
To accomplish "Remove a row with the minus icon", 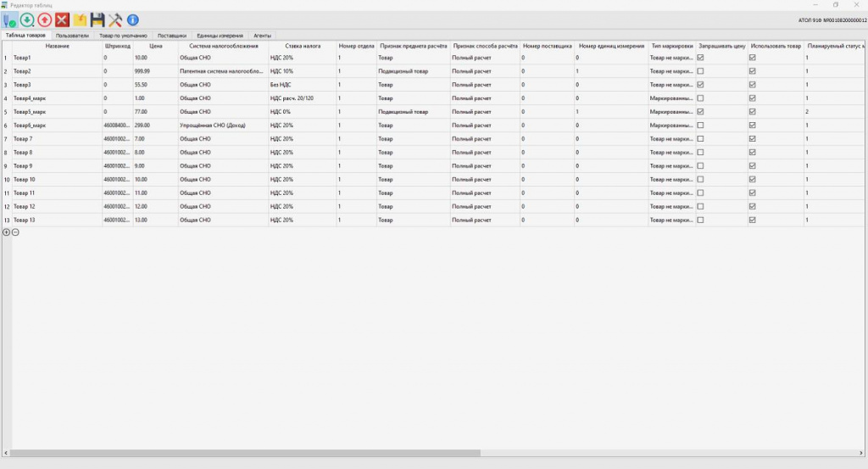I will [x=15, y=232].
